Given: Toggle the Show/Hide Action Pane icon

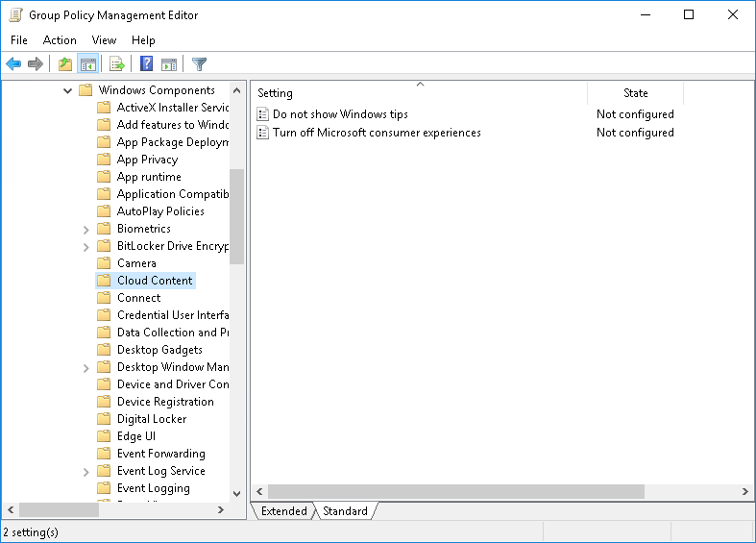Looking at the screenshot, I should [169, 64].
